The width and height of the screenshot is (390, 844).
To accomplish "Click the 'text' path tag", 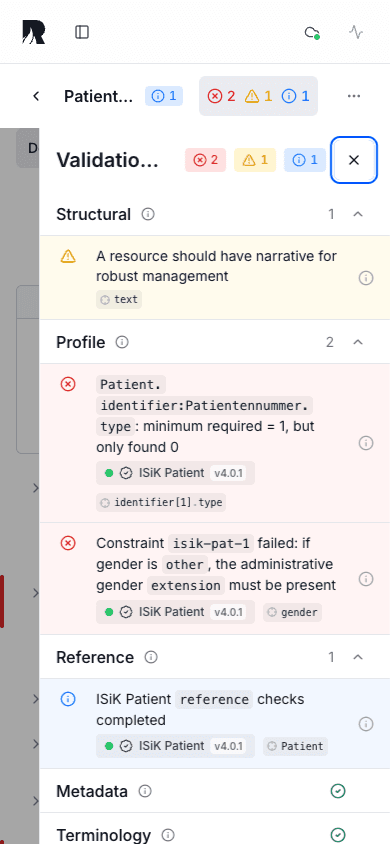I will click(119, 299).
